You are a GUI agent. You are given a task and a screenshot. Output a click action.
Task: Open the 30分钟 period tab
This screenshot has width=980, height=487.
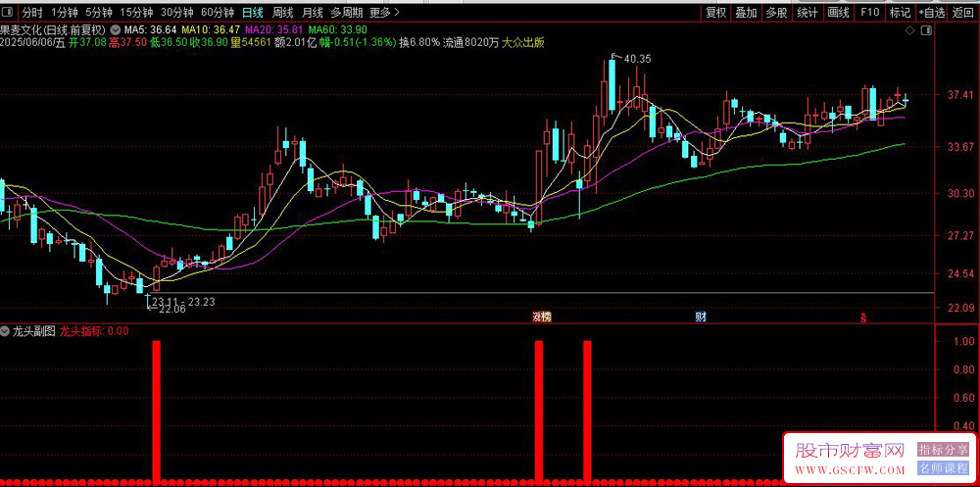tap(176, 12)
